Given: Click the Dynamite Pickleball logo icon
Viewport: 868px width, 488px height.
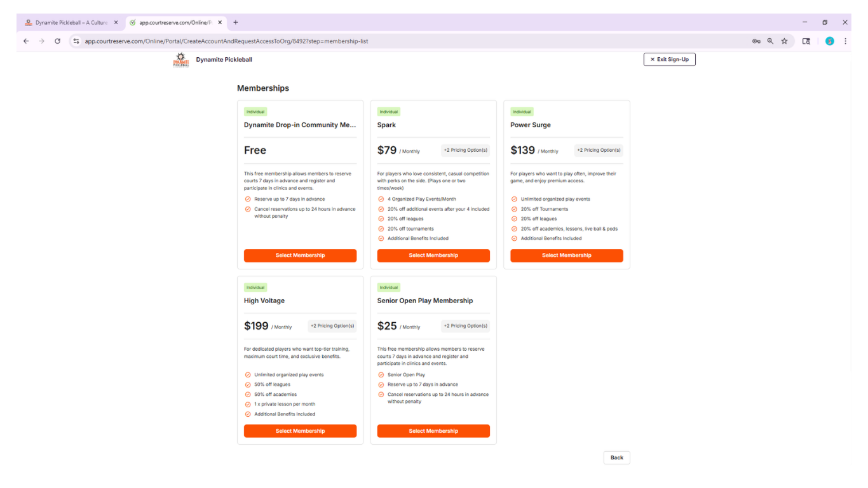Looking at the screenshot, I should [181, 60].
